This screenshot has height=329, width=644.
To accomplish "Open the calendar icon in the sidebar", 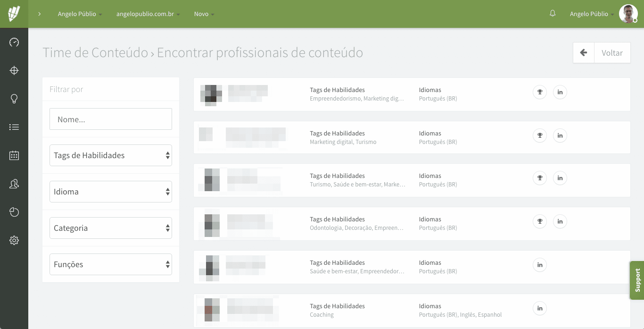I will [14, 155].
